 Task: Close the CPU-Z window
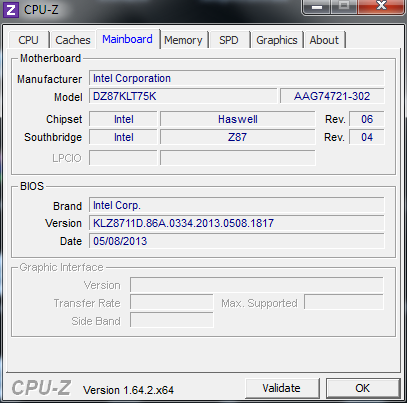click(x=381, y=6)
